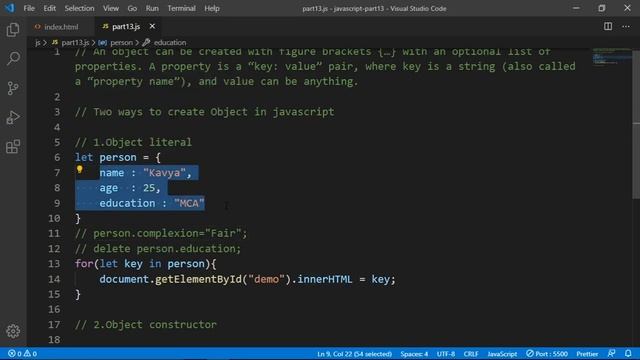This screenshot has width=640, height=360.
Task: Click getElementById on line 14
Action: (199, 279)
